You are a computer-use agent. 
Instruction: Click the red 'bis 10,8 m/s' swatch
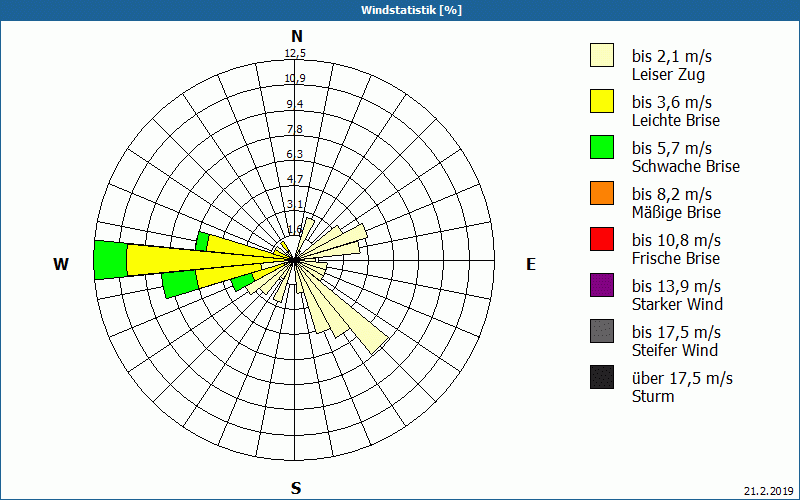click(602, 239)
